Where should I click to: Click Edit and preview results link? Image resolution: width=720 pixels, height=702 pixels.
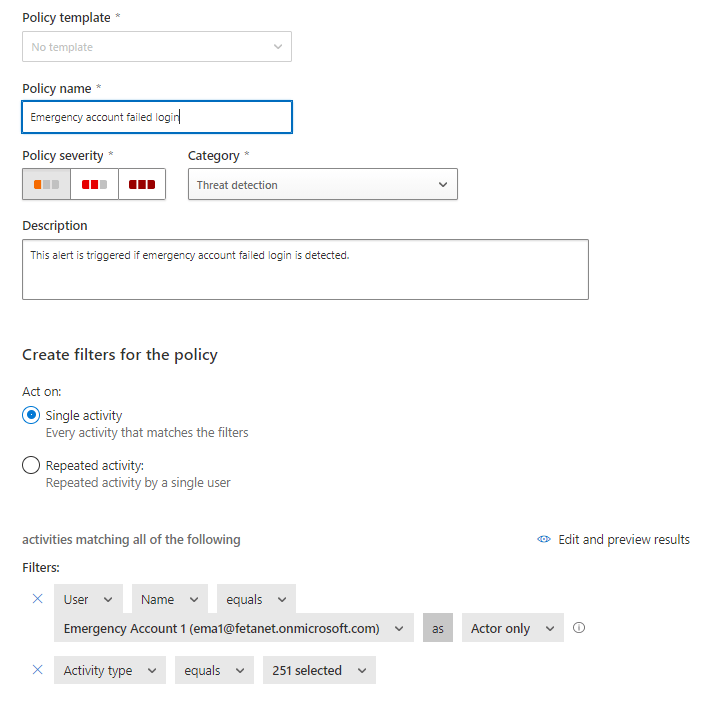(x=623, y=539)
